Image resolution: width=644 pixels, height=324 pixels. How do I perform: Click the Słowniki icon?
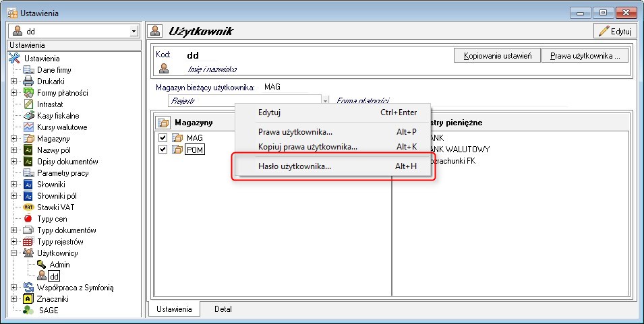[x=28, y=185]
